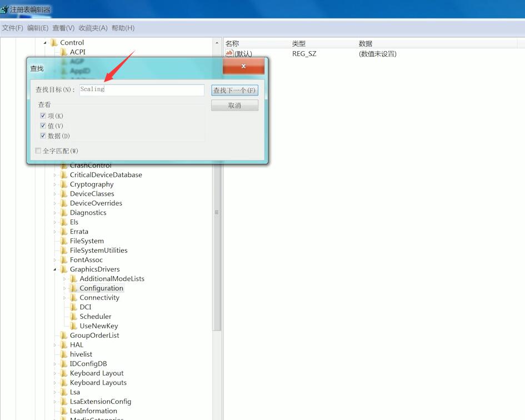Click the FontAssoc folder icon

click(64, 260)
